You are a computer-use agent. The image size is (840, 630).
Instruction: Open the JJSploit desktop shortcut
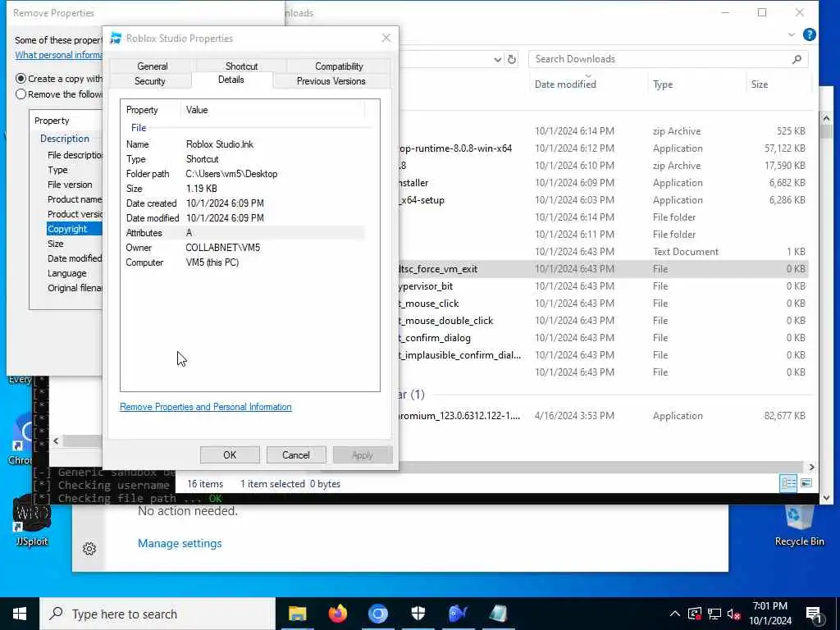coord(32,521)
